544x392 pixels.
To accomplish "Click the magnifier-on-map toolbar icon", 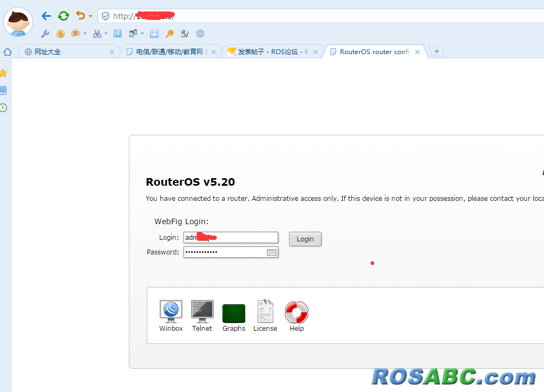I will (x=185, y=34).
